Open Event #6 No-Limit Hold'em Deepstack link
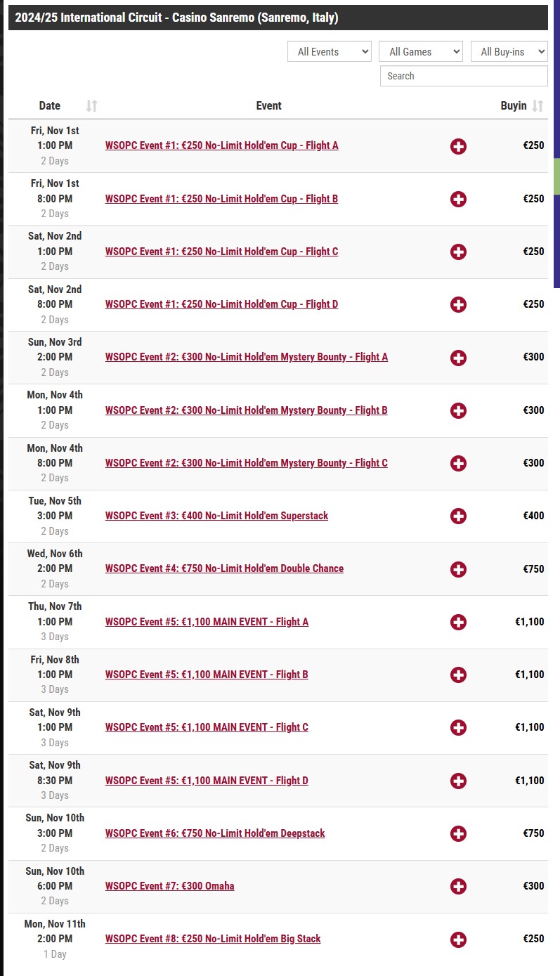The height and width of the screenshot is (976, 560). pos(215,833)
